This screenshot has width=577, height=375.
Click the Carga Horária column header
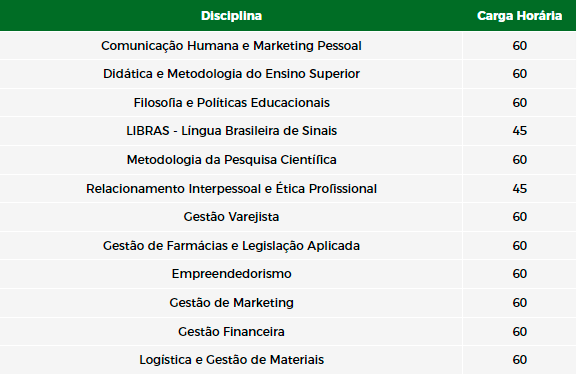tap(519, 16)
